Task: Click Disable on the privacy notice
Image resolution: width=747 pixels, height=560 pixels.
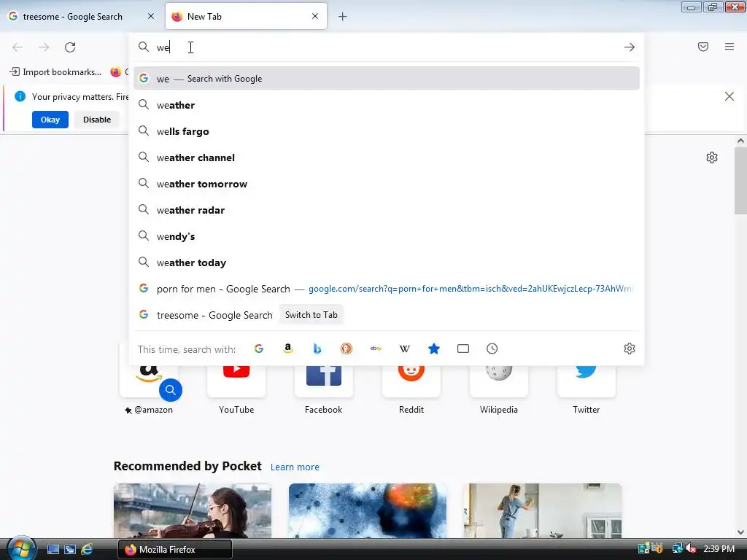Action: click(97, 120)
